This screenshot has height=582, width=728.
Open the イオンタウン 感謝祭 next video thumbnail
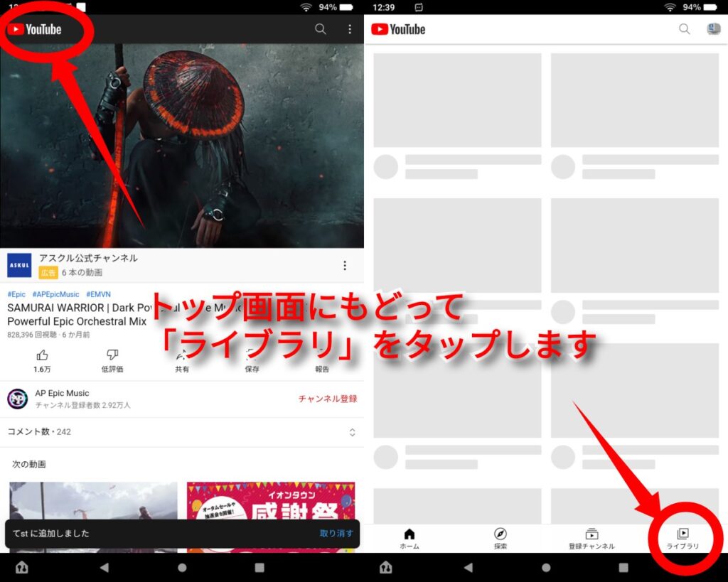coord(270,505)
